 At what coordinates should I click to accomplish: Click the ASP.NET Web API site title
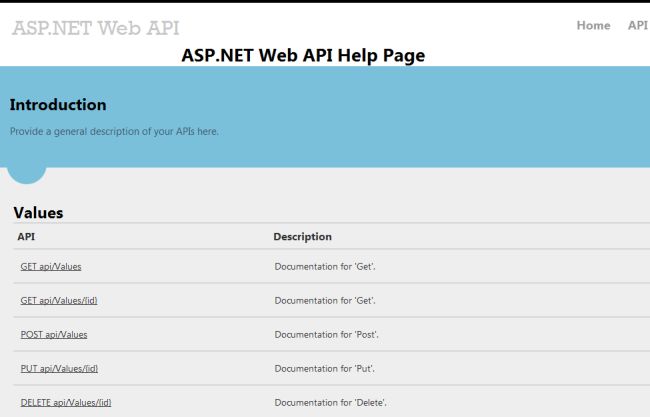click(x=96, y=28)
